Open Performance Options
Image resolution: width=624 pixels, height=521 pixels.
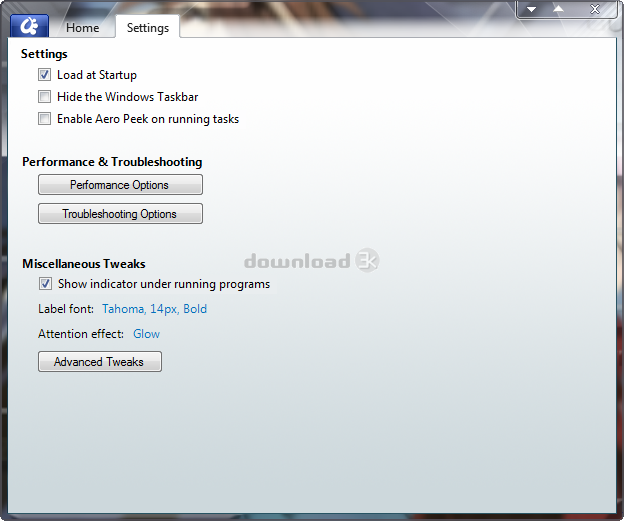pos(120,185)
